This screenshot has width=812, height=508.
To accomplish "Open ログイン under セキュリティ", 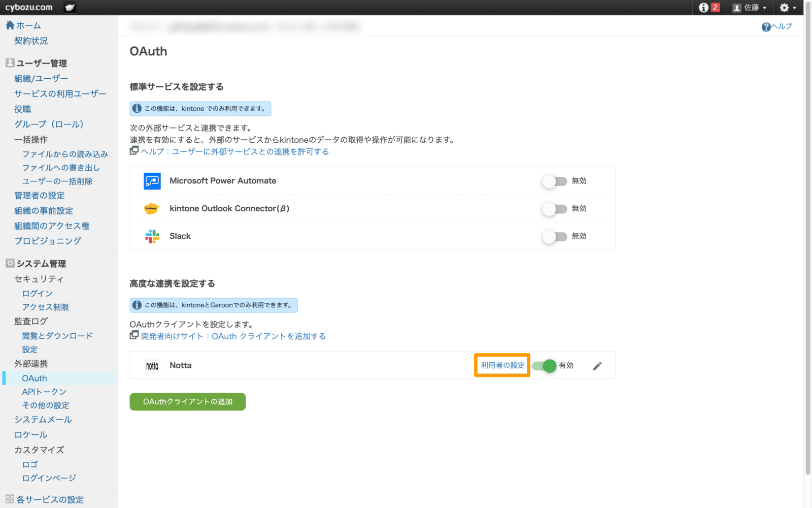I will click(37, 294).
